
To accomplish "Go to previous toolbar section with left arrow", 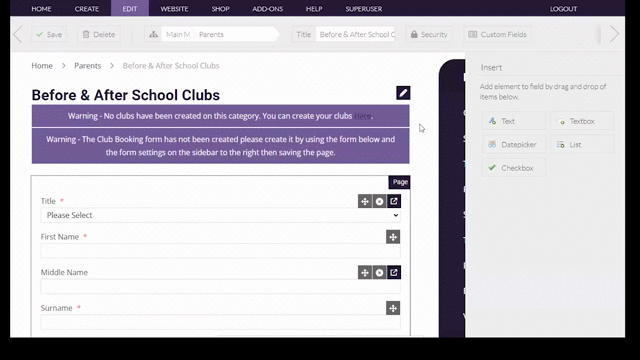I will point(17,34).
